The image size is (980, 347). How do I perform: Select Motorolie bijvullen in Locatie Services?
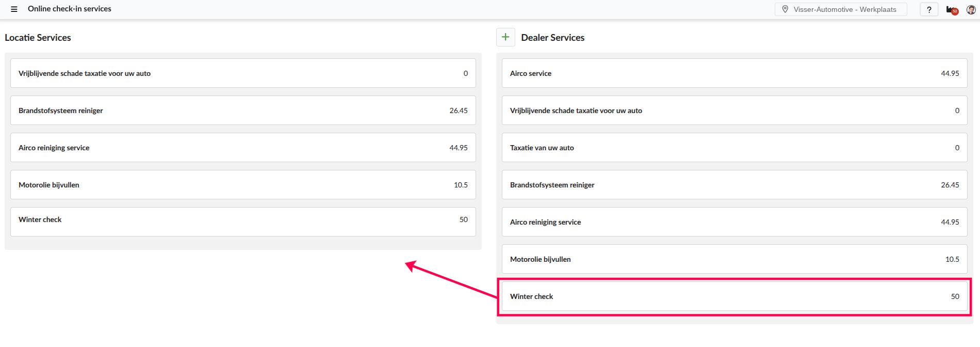(x=242, y=185)
